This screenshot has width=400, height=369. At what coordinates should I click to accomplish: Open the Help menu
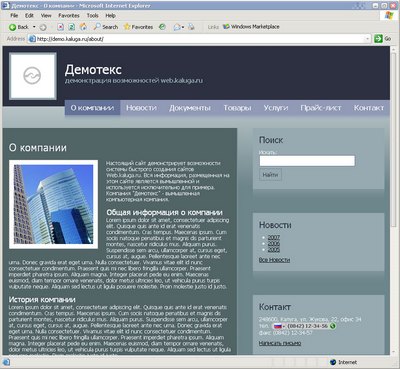[110, 15]
